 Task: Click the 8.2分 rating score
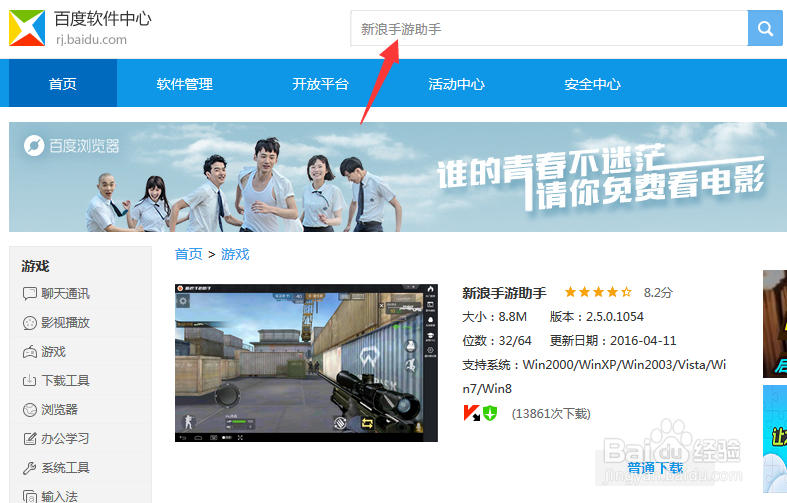(x=658, y=293)
